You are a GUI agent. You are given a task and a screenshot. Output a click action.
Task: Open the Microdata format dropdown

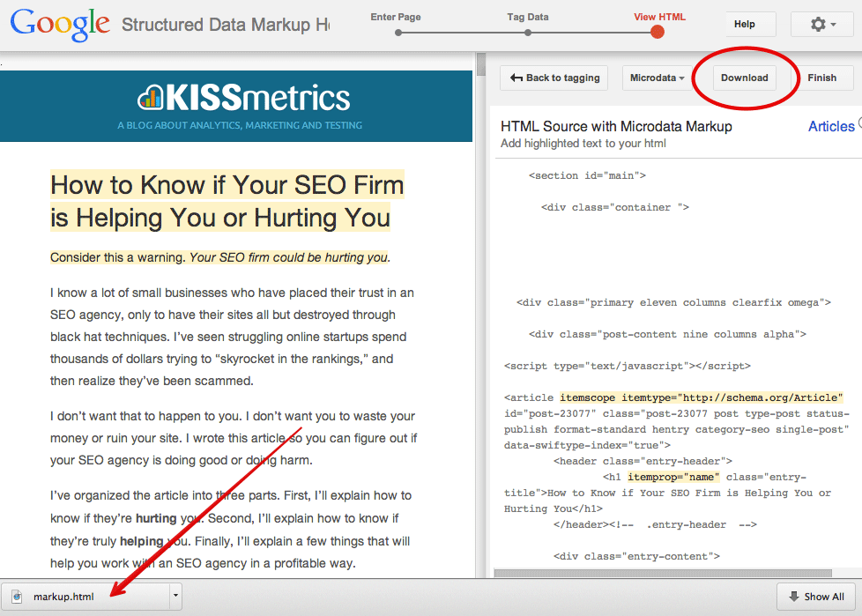pyautogui.click(x=657, y=78)
